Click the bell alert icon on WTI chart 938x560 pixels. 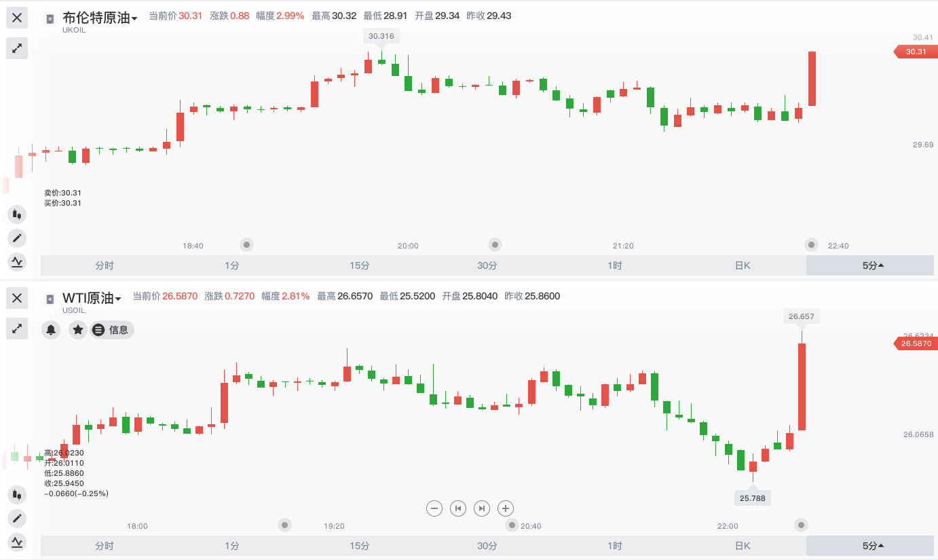click(51, 330)
